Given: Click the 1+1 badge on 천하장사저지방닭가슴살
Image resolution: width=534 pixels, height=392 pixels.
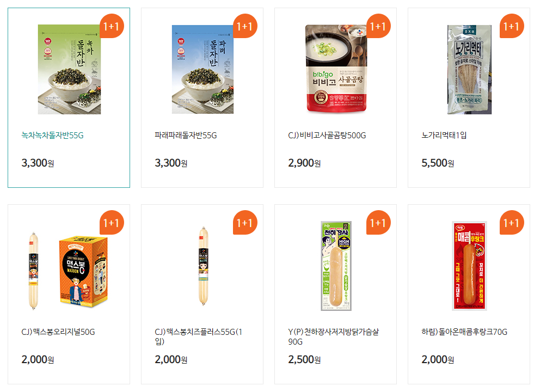Looking at the screenshot, I should (378, 223).
